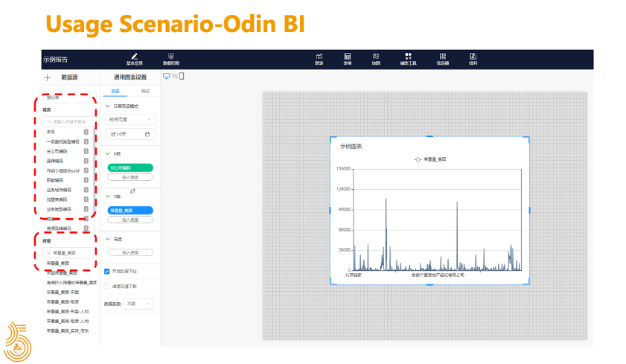
Task: Enable the checked 开启数据下钻 checkbox
Action: (x=106, y=272)
